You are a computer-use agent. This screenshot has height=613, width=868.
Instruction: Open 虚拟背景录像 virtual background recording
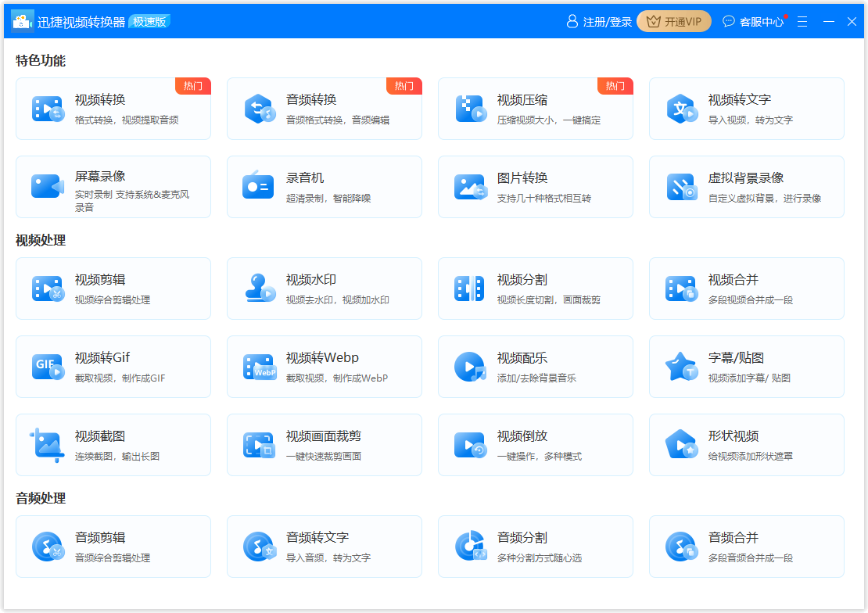[x=747, y=187]
